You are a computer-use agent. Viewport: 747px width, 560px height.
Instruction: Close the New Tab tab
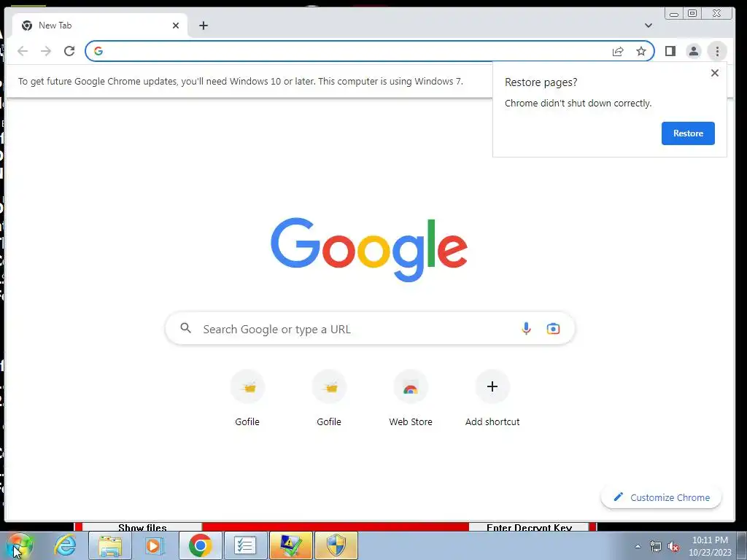tap(176, 26)
